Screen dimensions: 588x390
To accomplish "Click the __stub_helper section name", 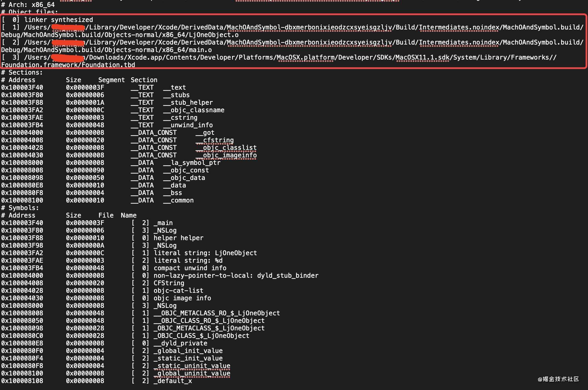I will click(x=188, y=102).
